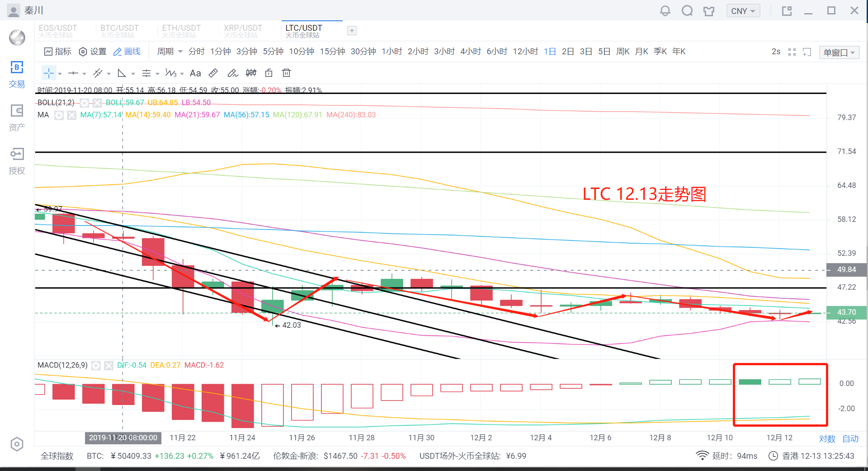
Task: Select the crosshair cursor drawing tool
Action: (x=49, y=73)
